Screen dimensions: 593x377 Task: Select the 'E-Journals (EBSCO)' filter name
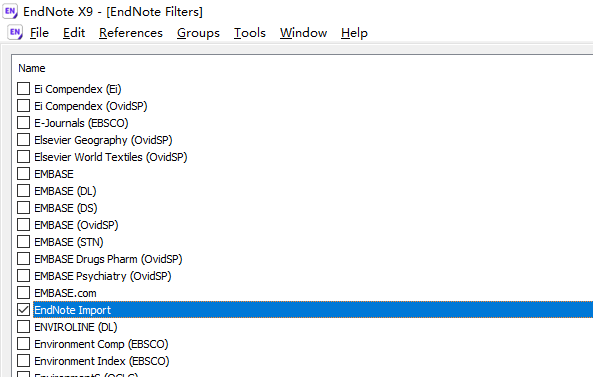tap(81, 123)
